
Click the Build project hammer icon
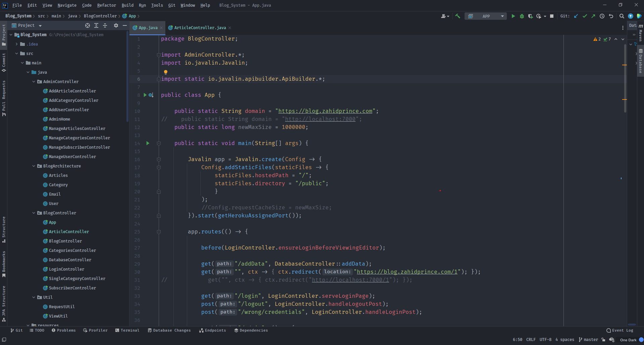[458, 16]
